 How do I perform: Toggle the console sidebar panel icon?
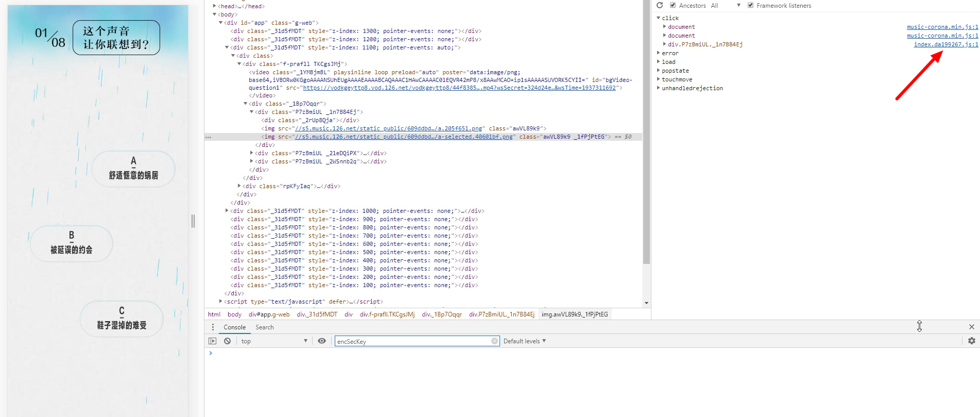[212, 341]
